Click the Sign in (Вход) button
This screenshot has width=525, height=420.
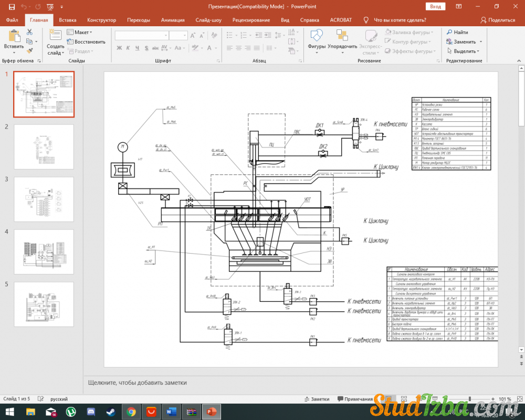(435, 6)
